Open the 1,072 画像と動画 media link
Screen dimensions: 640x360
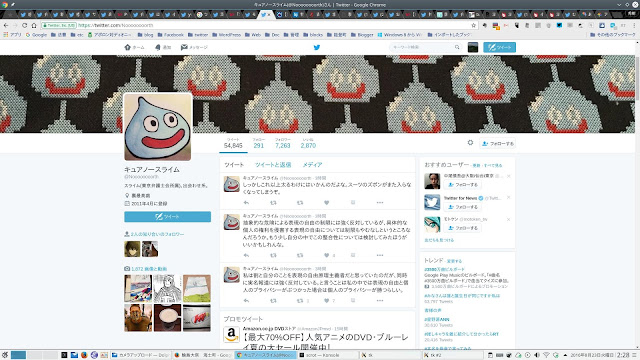pyautogui.click(x=149, y=269)
